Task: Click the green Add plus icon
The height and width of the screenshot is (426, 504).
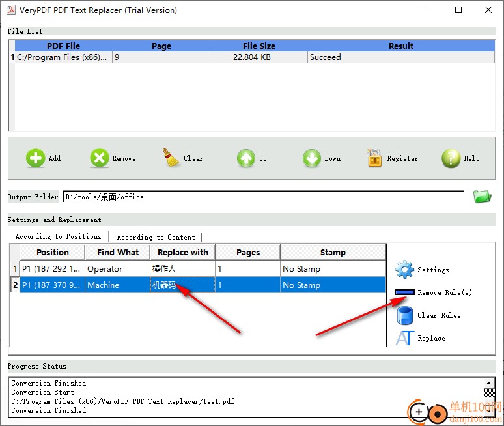Action: coord(35,158)
